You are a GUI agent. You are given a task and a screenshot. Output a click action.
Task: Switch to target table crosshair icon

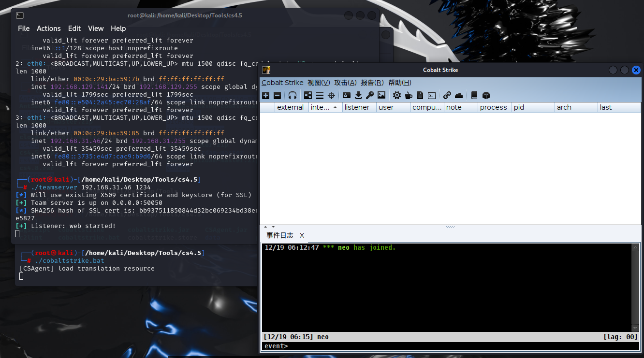click(x=331, y=96)
